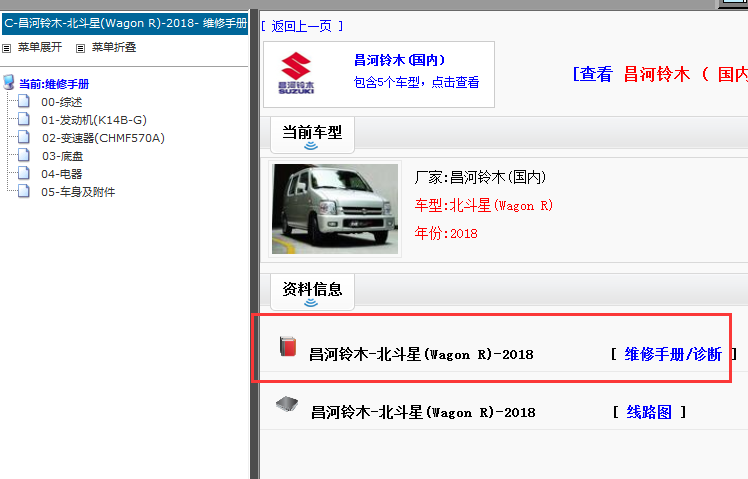
Task: Expand the menu with 菜单展开
Action: point(40,47)
